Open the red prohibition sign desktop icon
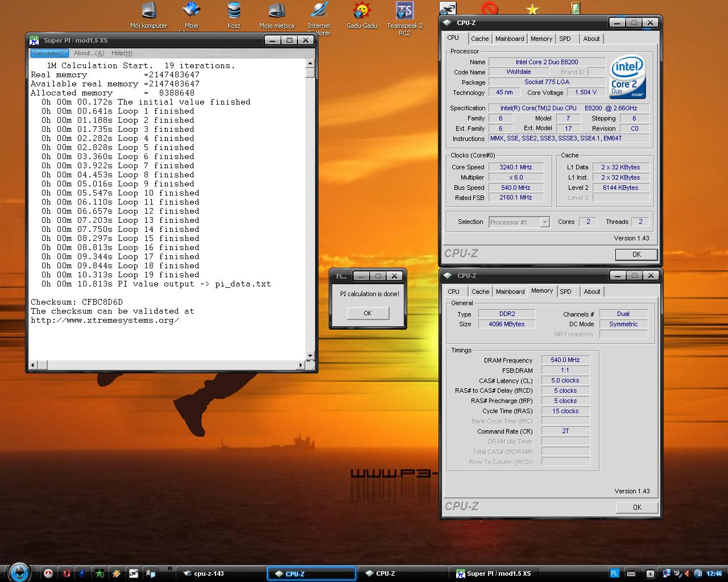 click(x=490, y=9)
